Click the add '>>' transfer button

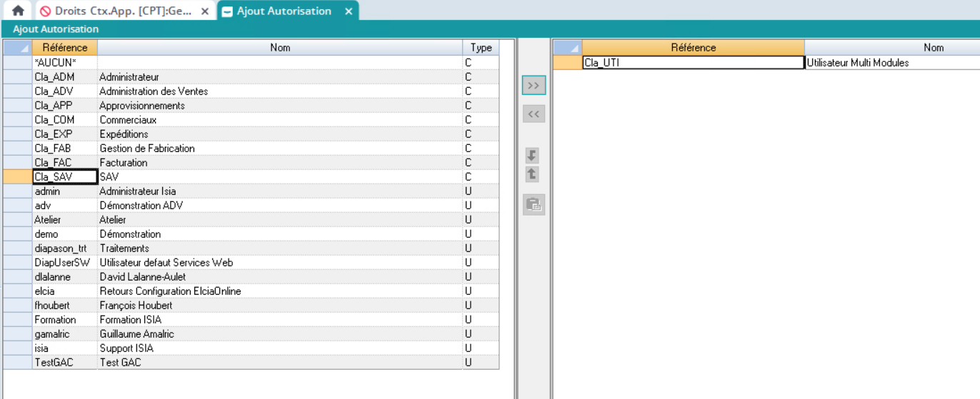(534, 85)
